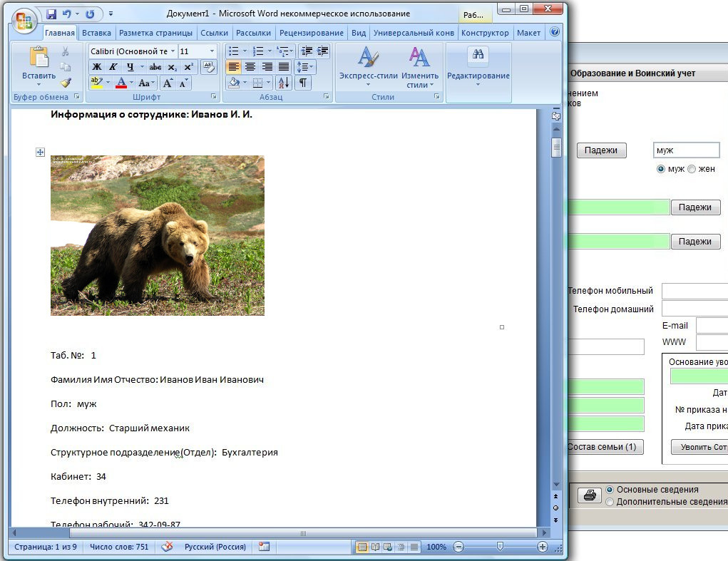The width and height of the screenshot is (728, 561).
Task: Apply italic formatting (К)
Action: [113, 67]
